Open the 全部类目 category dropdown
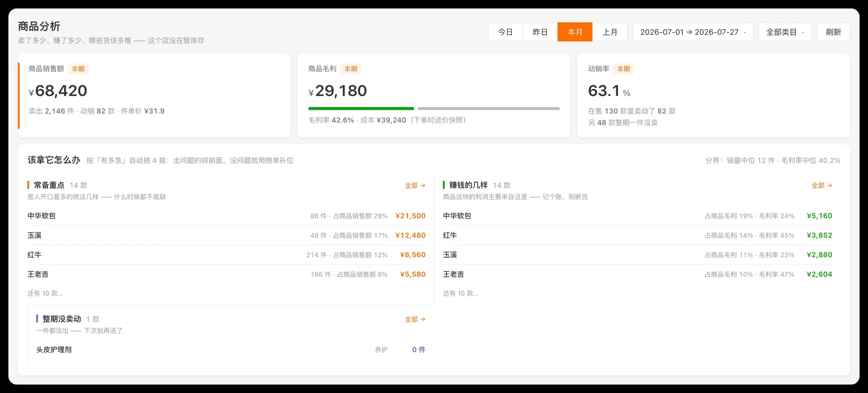This screenshot has width=868, height=393. (785, 32)
